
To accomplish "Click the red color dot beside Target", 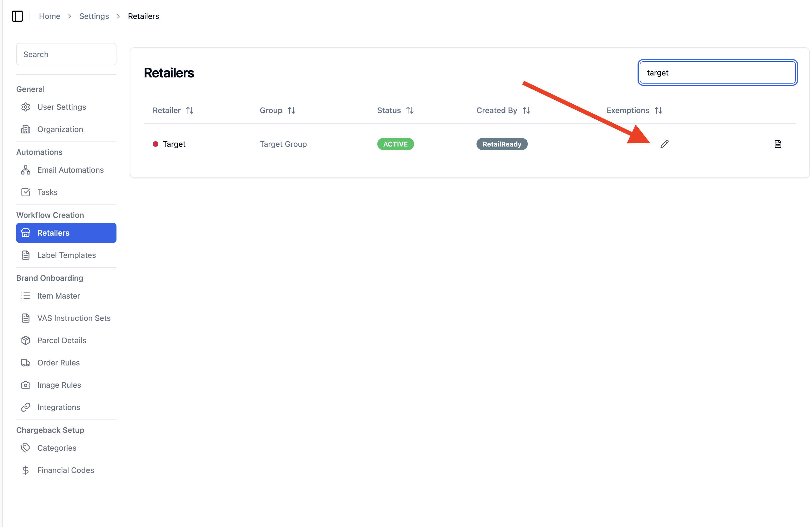I will (155, 144).
